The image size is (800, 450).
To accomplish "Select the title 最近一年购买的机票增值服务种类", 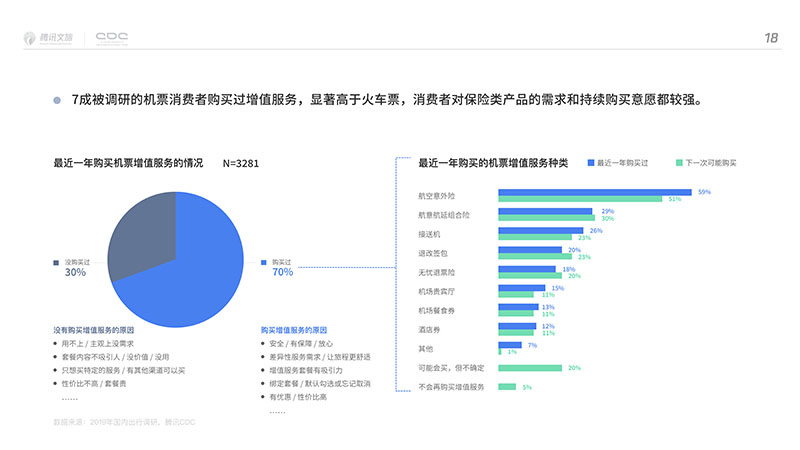I will click(x=493, y=163).
